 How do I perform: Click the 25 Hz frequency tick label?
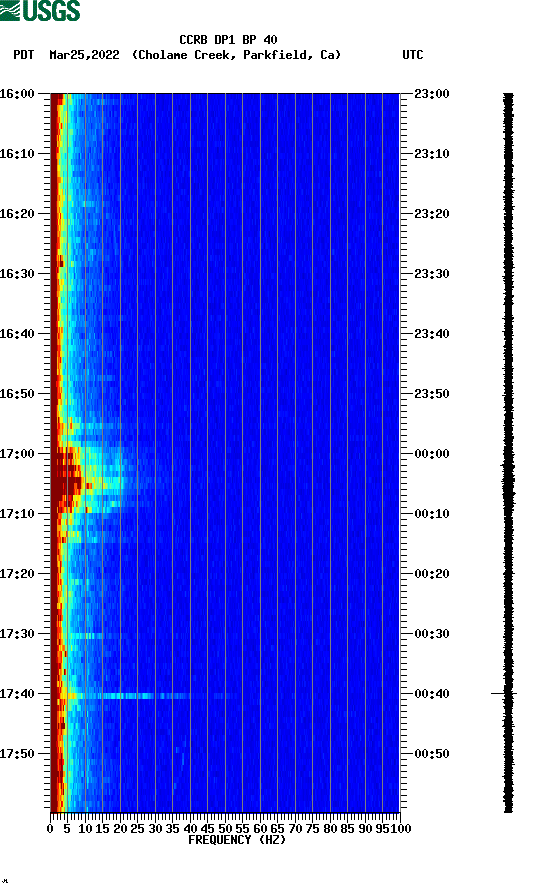pyautogui.click(x=137, y=829)
